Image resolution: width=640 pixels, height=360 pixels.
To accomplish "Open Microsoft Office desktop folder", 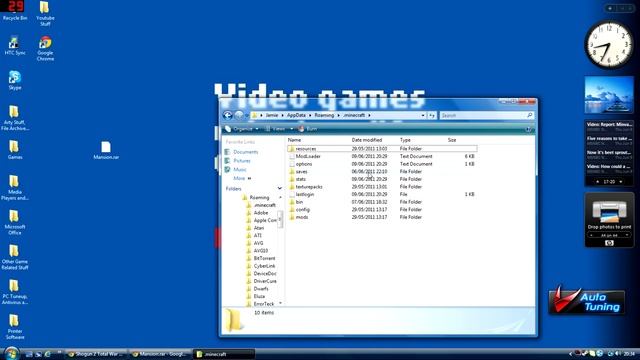I will [15, 222].
